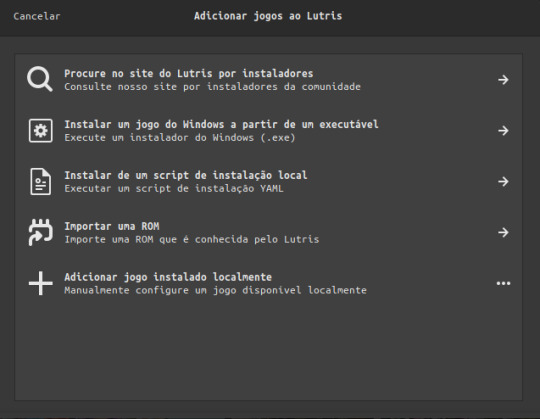Click subtitle Importe uma ROM que é conhecida
The height and width of the screenshot is (419, 540).
click(192, 239)
